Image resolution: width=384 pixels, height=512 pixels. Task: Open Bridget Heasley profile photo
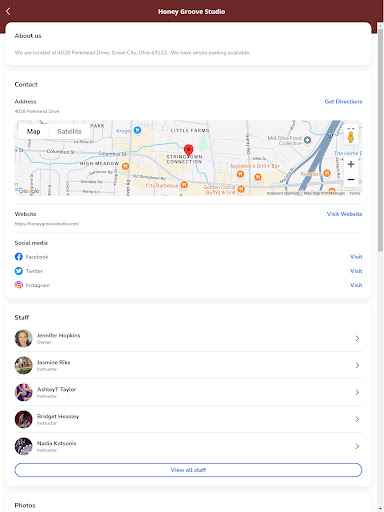[23, 419]
